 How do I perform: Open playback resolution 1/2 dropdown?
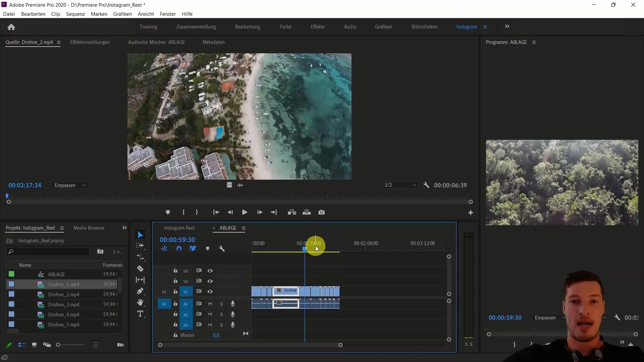pos(400,185)
